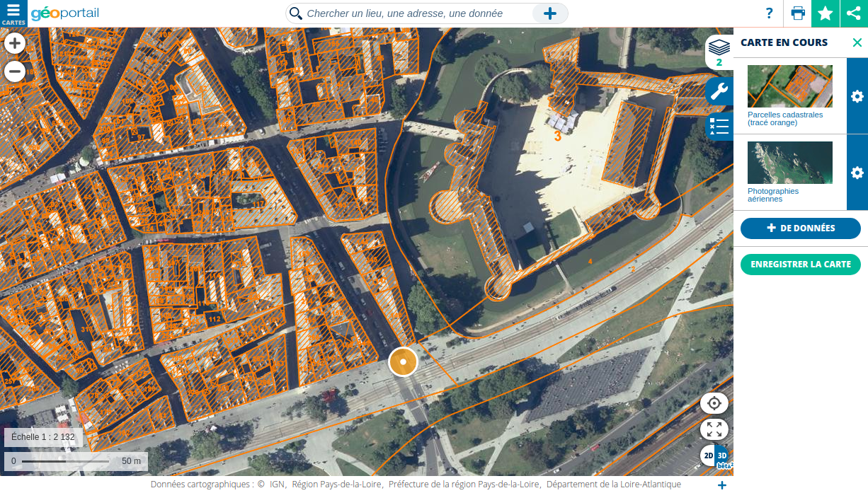Open favorites star icon

826,13
